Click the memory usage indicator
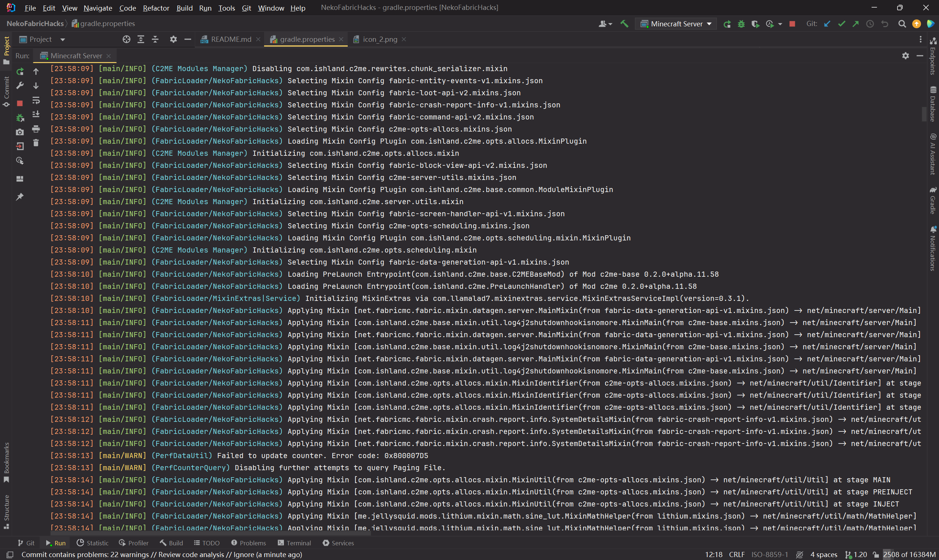This screenshot has width=939, height=560. click(x=909, y=555)
